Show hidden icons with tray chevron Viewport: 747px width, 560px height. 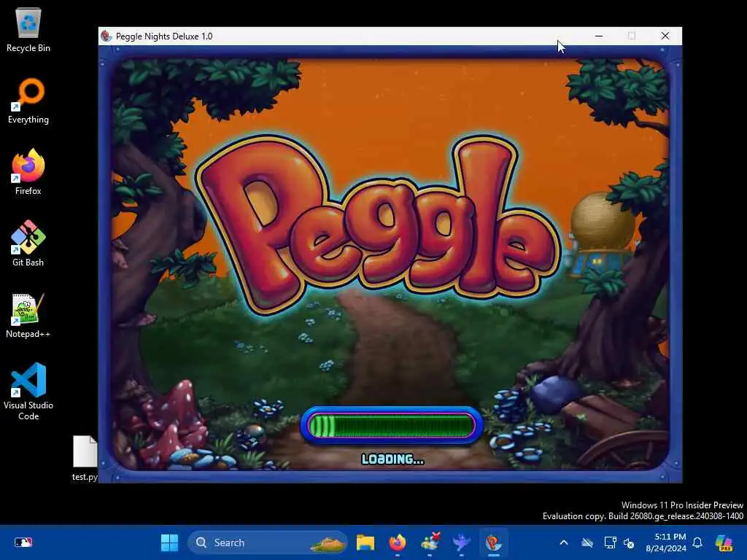click(564, 542)
